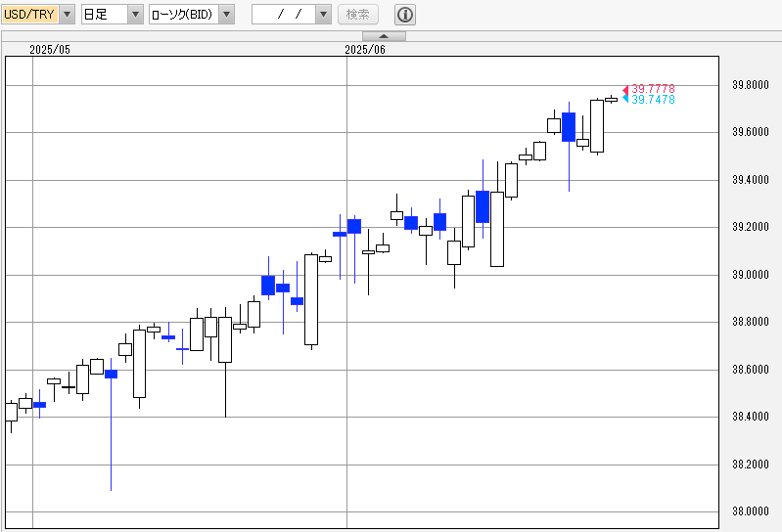
Task: Click the 38.6000 price axis label
Action: [751, 370]
